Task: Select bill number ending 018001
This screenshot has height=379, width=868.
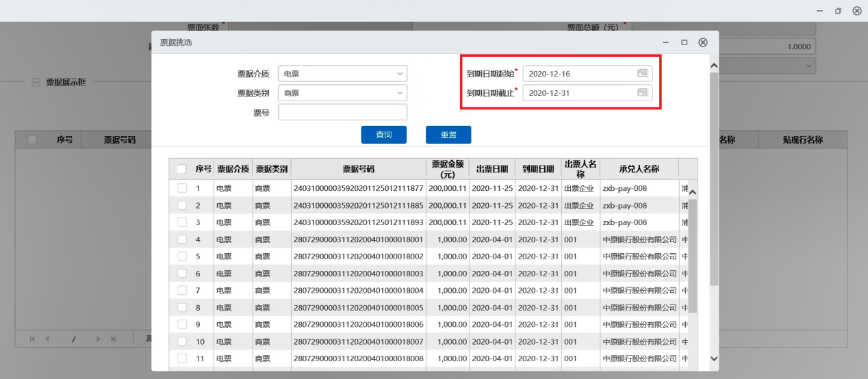Action: pos(358,239)
